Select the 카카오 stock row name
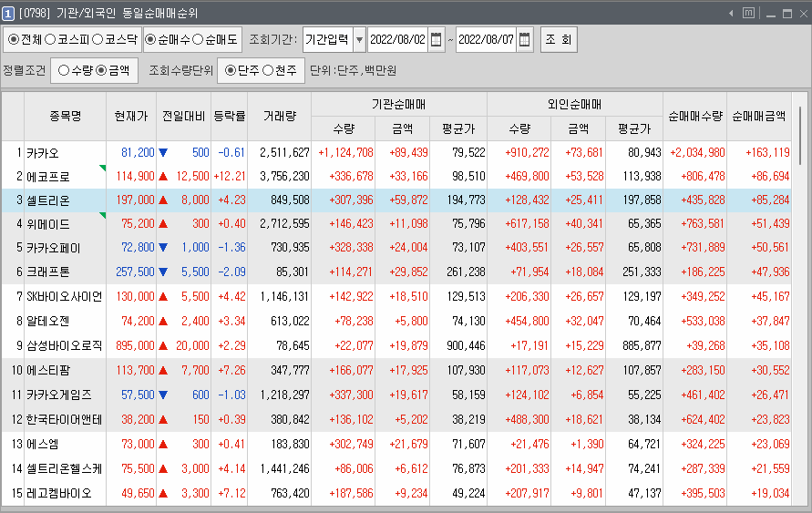This screenshot has height=513, width=812. coord(43,153)
